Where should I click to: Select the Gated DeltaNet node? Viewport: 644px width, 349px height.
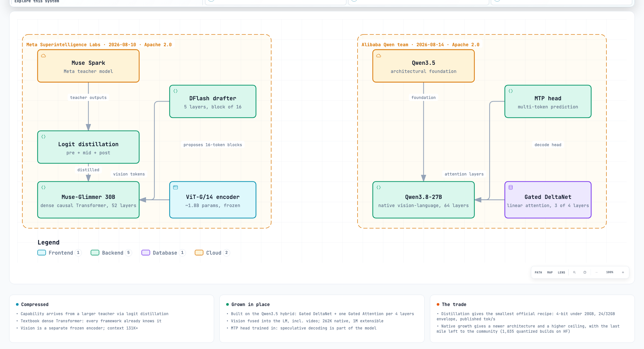coord(548,200)
